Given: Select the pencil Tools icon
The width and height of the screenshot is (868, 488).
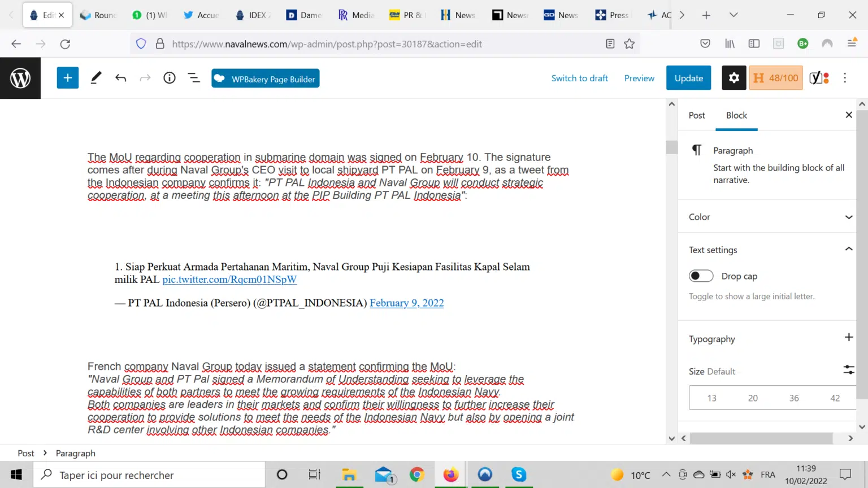Looking at the screenshot, I should click(96, 78).
